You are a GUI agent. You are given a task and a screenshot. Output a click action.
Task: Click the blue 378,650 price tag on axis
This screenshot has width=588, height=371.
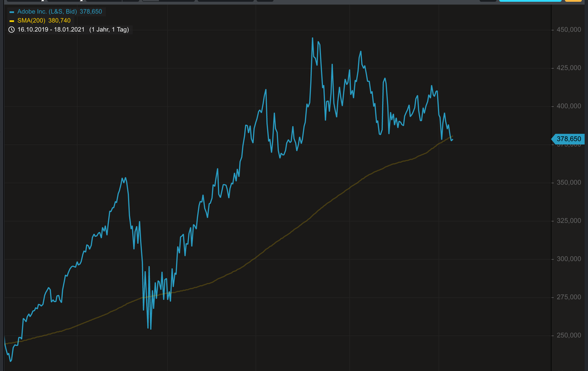point(569,139)
